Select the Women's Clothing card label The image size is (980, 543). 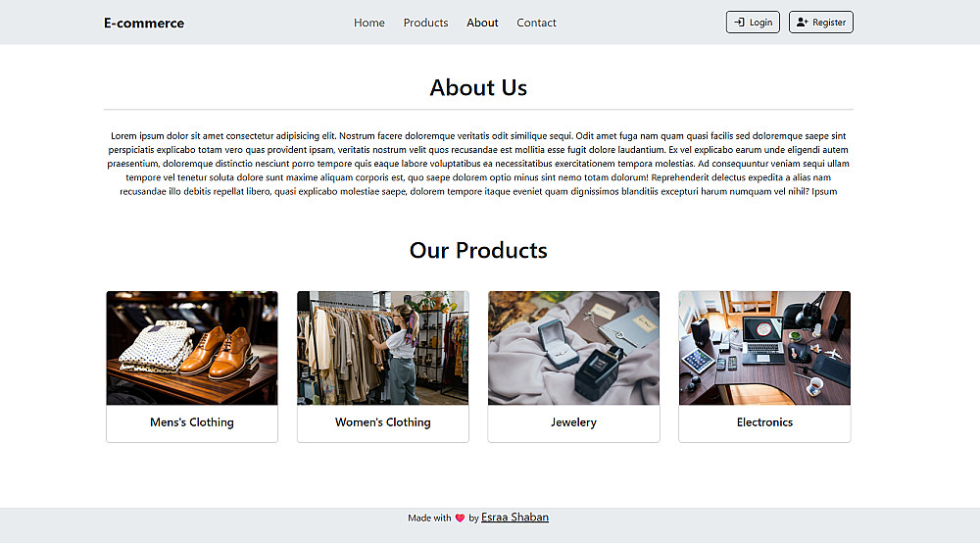pyautogui.click(x=382, y=422)
